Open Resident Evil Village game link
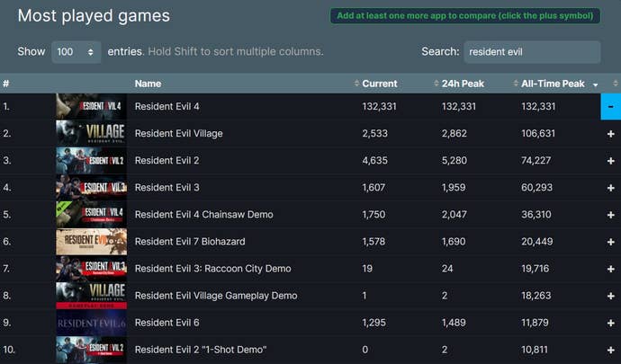 (x=178, y=133)
